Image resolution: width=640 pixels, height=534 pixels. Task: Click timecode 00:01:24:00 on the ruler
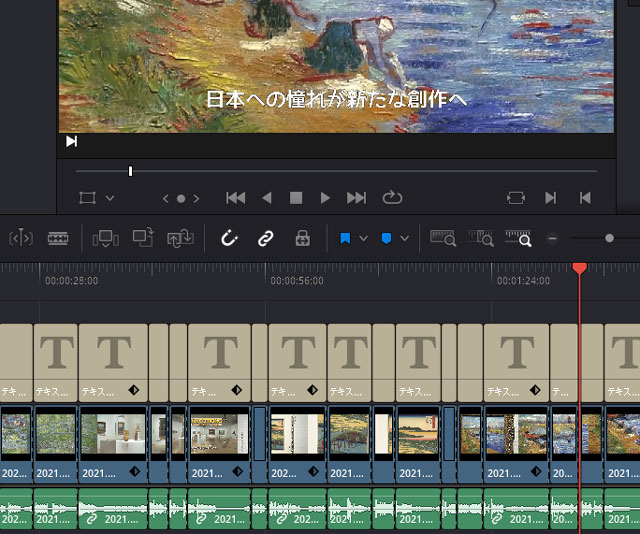523,281
